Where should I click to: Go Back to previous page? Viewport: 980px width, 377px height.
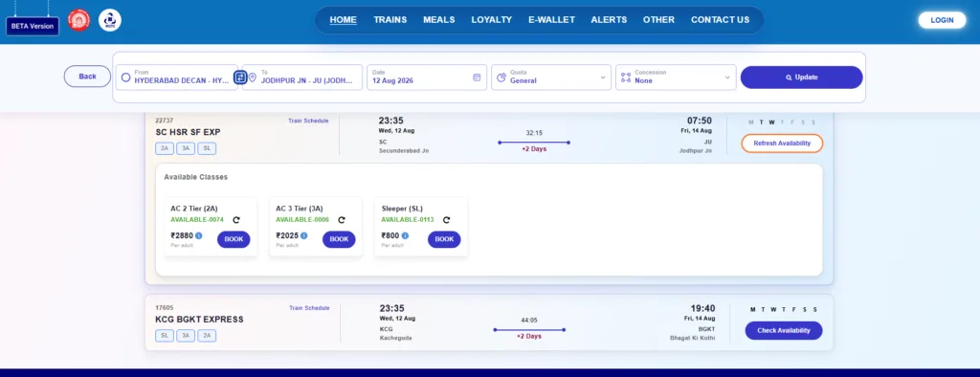[x=87, y=77]
